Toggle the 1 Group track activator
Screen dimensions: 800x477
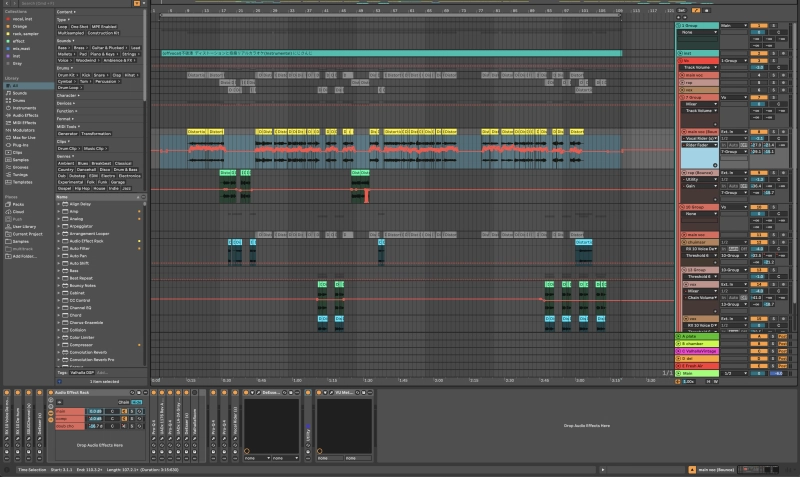click(758, 26)
